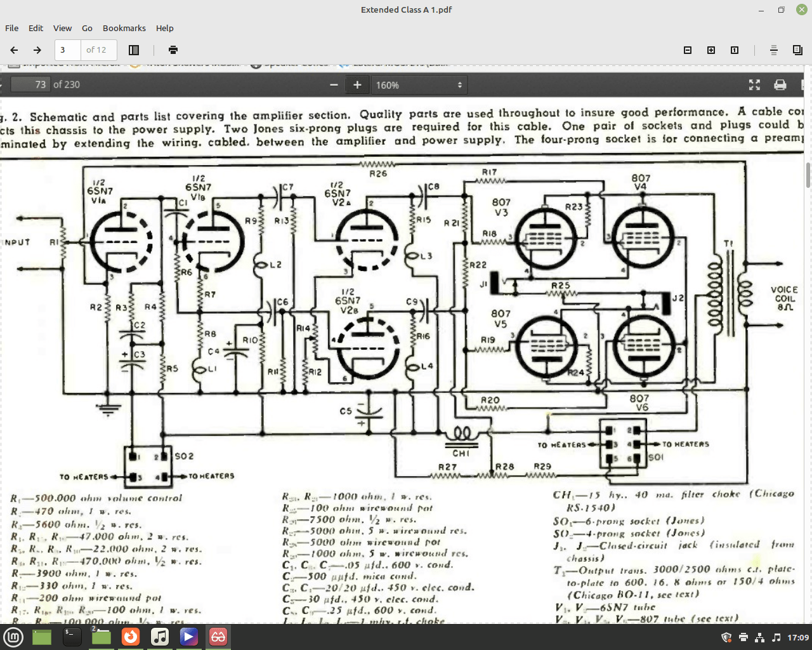The image size is (812, 650).
Task: Click the 'SO2' socket label on the schematic
Action: point(184,456)
